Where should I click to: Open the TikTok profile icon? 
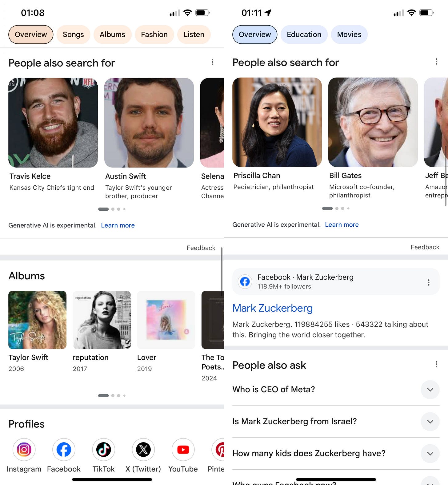tap(103, 450)
